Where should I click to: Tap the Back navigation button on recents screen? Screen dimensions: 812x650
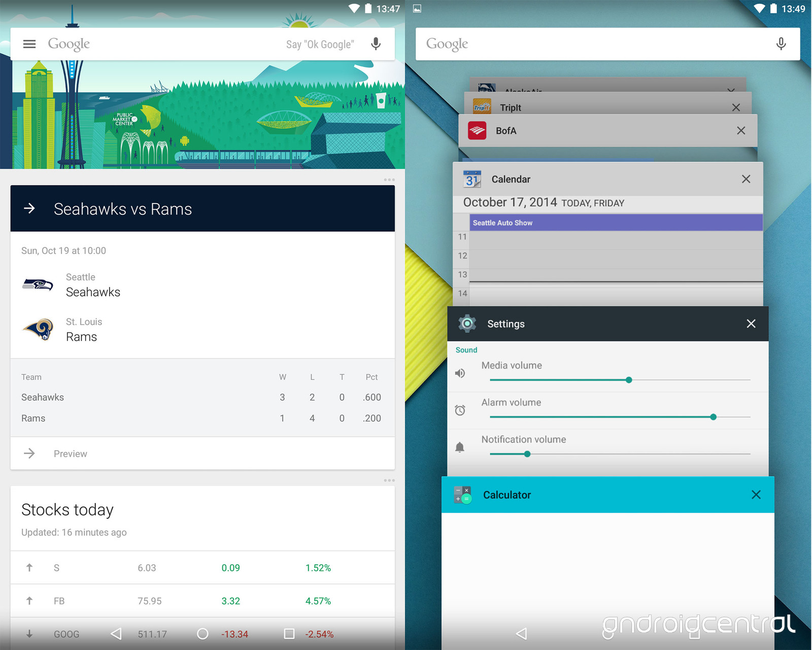[522, 634]
